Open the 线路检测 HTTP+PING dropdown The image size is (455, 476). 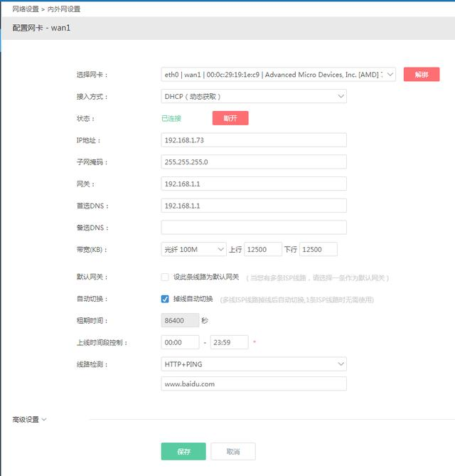pos(254,364)
